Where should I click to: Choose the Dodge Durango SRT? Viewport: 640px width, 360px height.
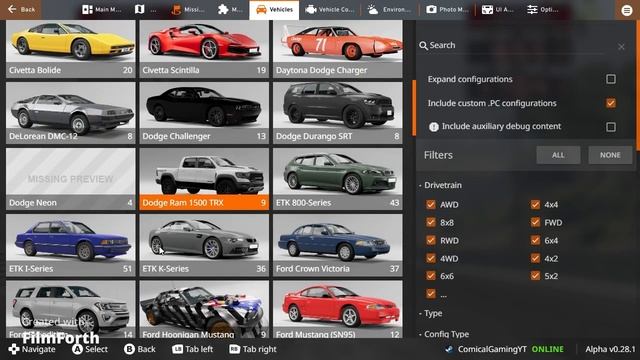(338, 113)
